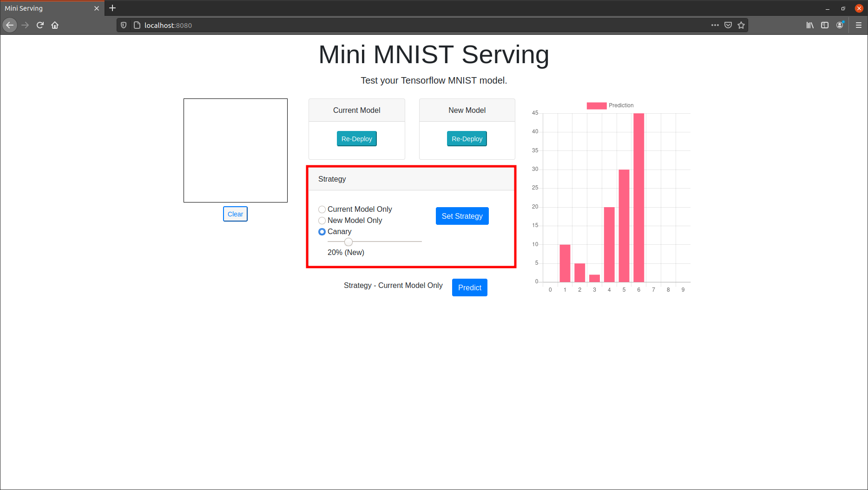Minimize the browser window

(828, 8)
